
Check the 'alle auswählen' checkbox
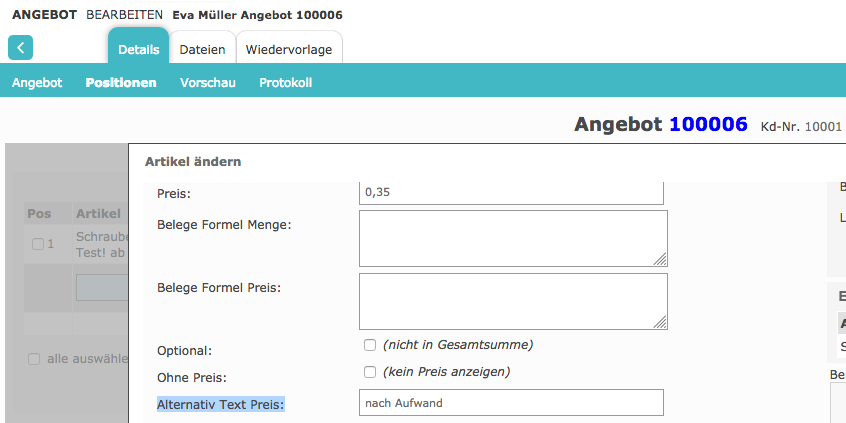(34, 358)
